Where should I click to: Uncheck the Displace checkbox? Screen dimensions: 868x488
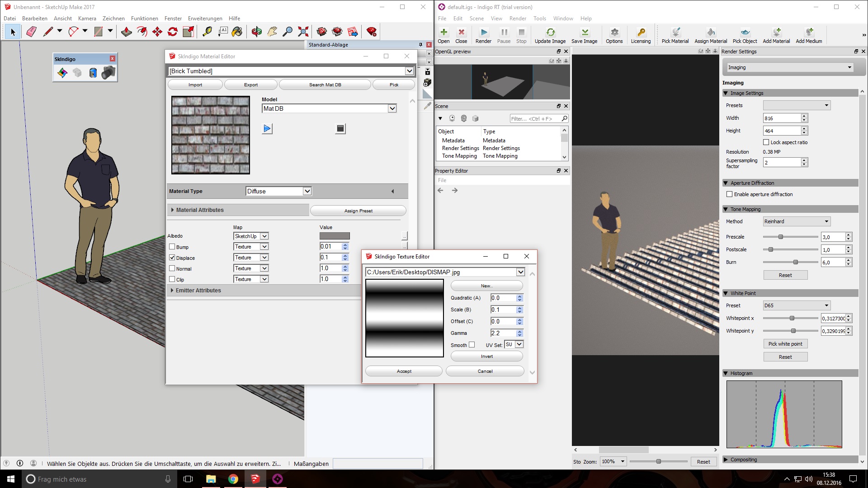coord(172,258)
